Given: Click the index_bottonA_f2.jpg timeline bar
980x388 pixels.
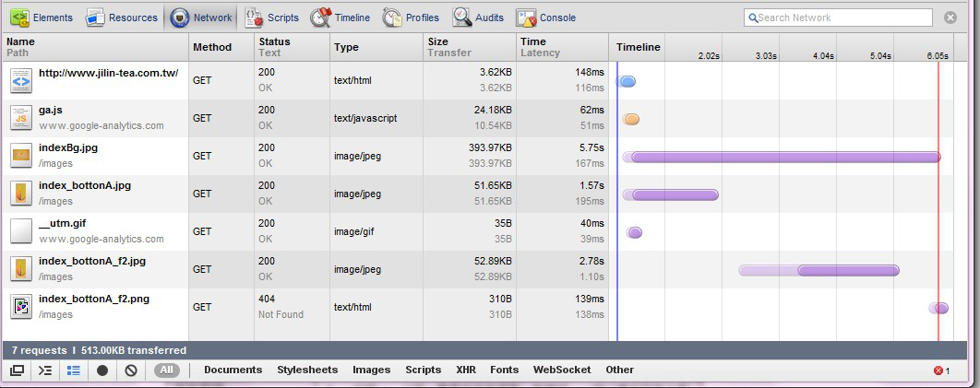Looking at the screenshot, I should tap(819, 270).
